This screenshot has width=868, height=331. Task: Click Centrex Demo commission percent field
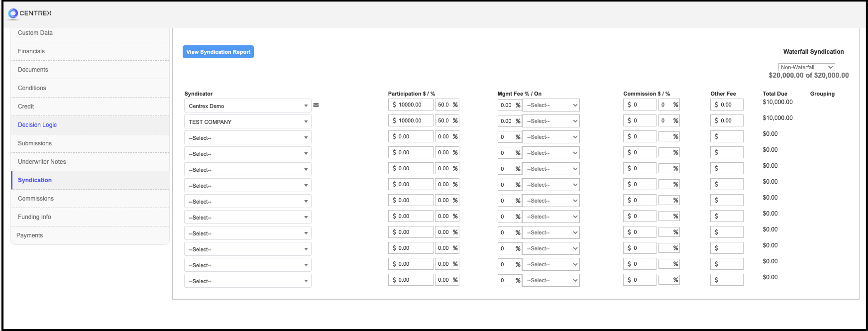pos(669,105)
